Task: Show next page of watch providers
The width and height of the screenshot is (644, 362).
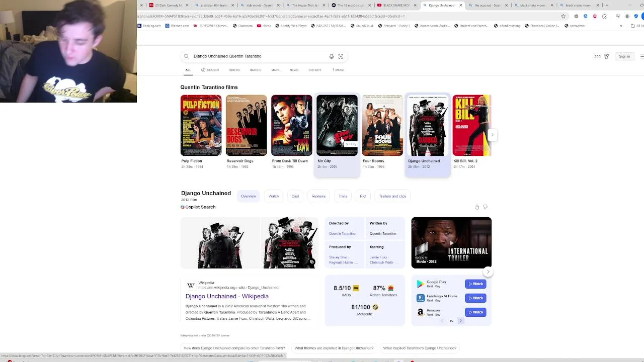Action: [460, 321]
